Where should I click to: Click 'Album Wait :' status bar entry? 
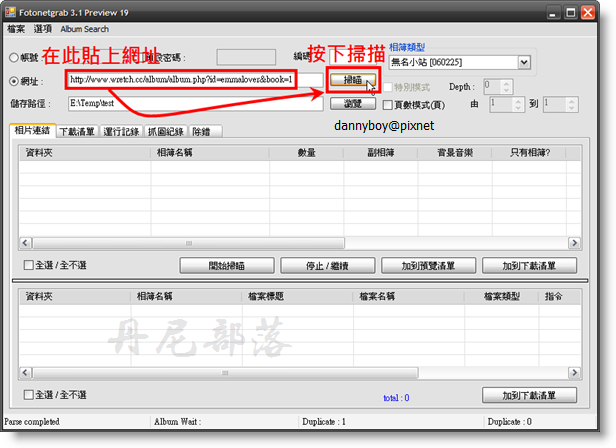click(177, 422)
